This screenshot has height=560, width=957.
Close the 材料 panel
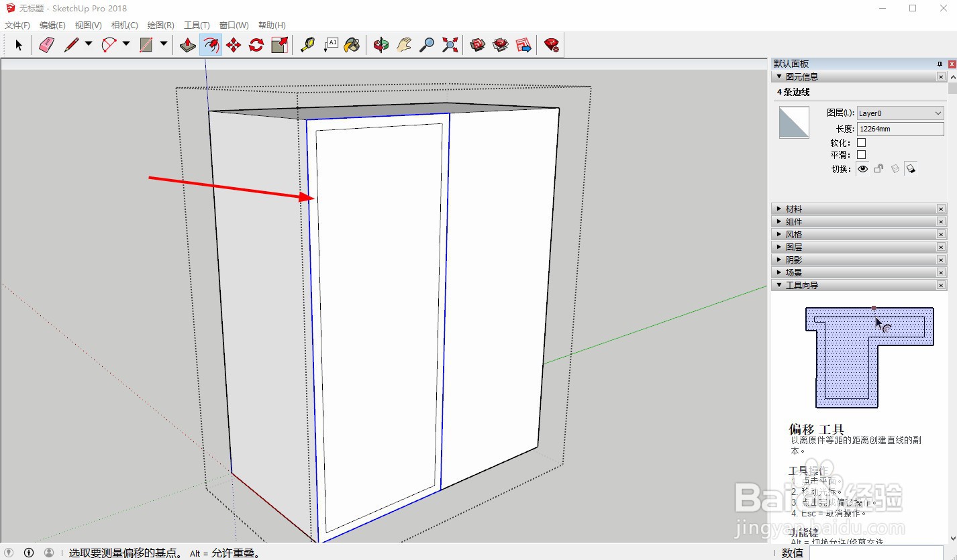pyautogui.click(x=941, y=209)
